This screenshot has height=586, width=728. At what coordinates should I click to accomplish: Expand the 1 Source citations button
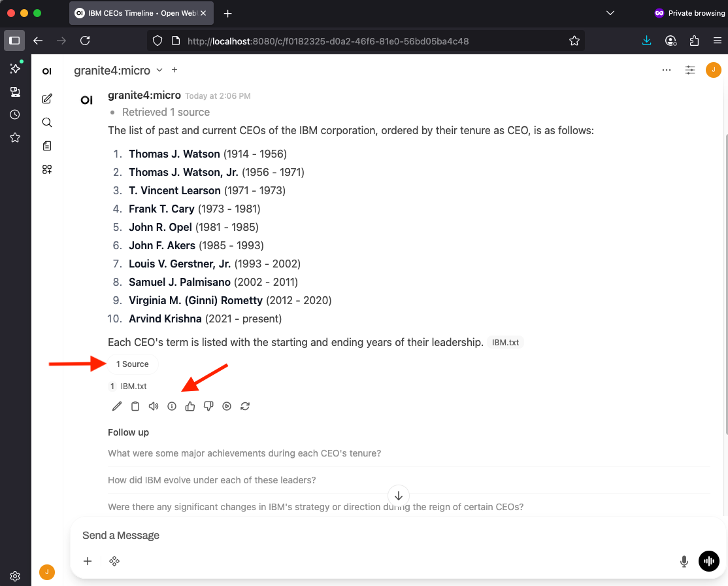point(133,364)
